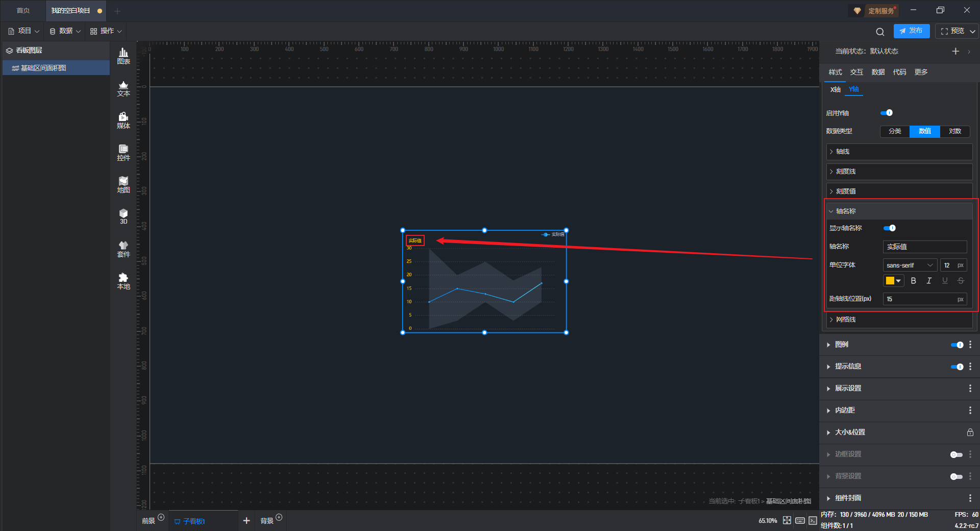Toggle the lock on 大小&位置

click(970, 432)
